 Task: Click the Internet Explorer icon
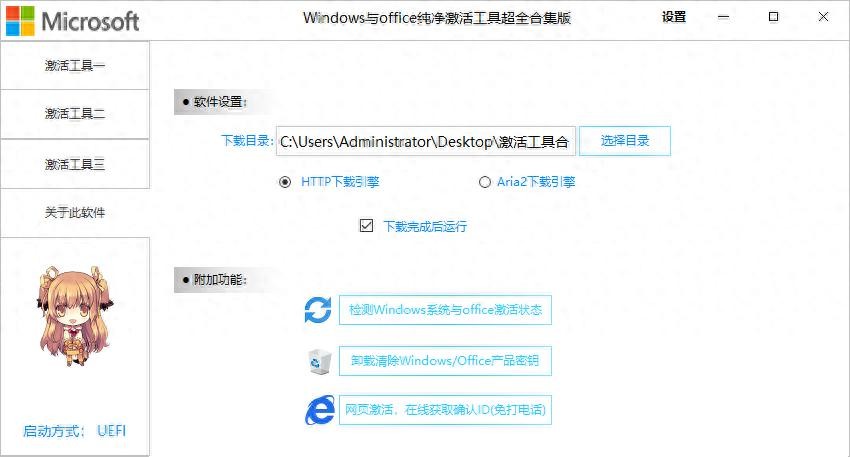(318, 410)
